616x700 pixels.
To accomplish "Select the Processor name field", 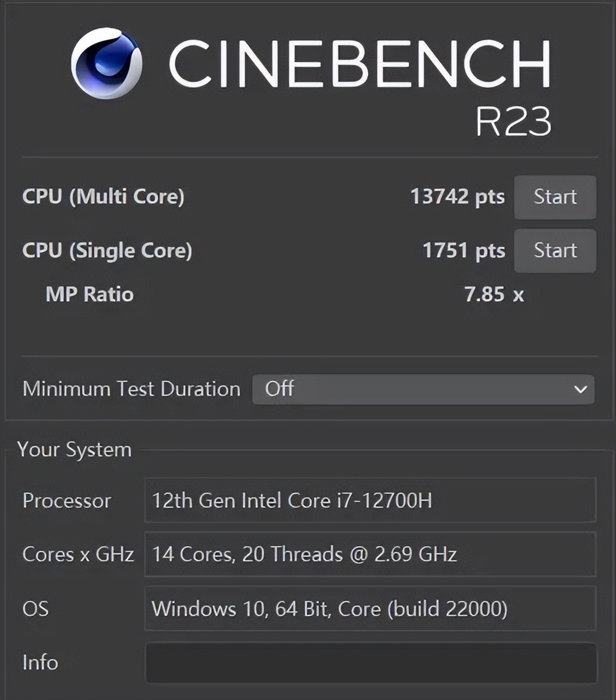I will [x=370, y=501].
